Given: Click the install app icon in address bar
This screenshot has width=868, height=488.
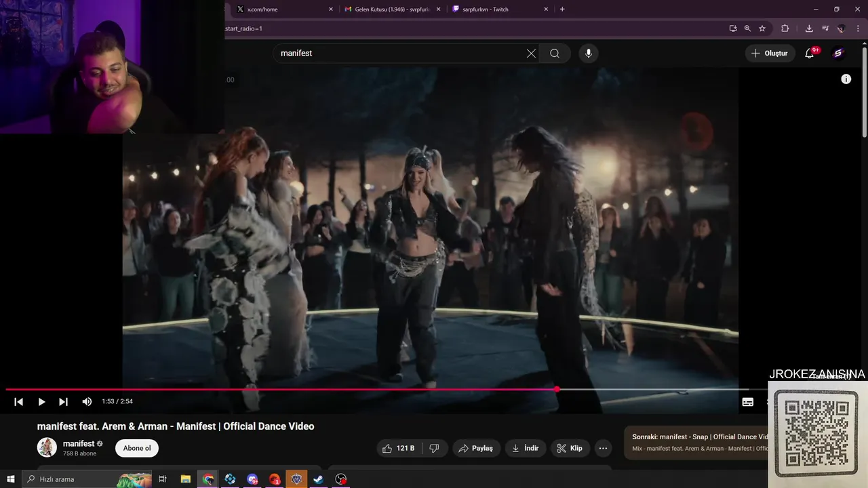Looking at the screenshot, I should 733,28.
